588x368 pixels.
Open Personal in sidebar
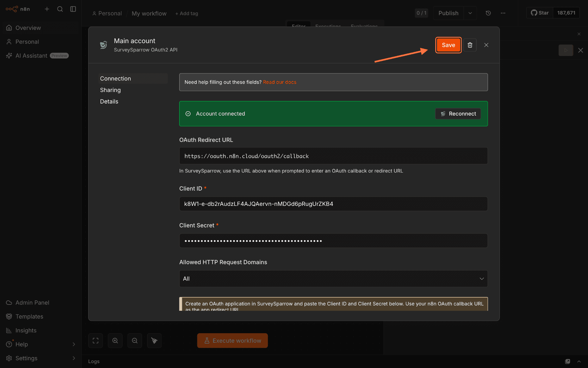click(x=41, y=42)
